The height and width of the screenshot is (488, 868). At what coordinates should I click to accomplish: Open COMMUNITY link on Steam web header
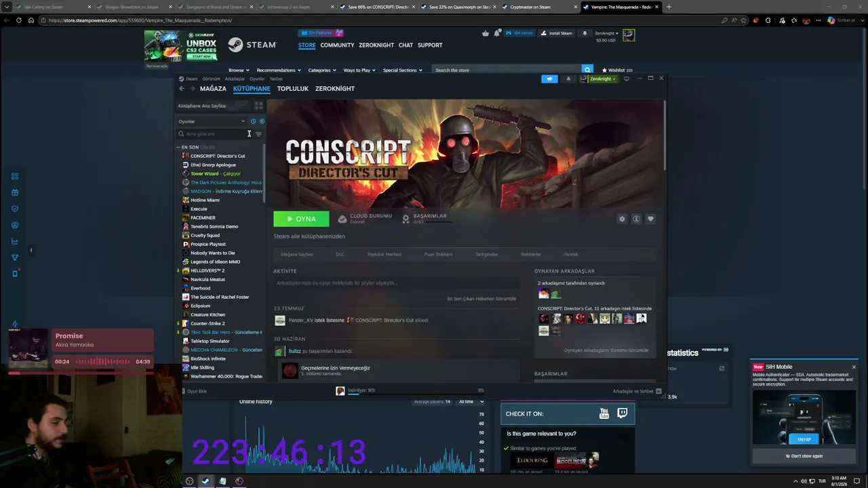click(337, 45)
